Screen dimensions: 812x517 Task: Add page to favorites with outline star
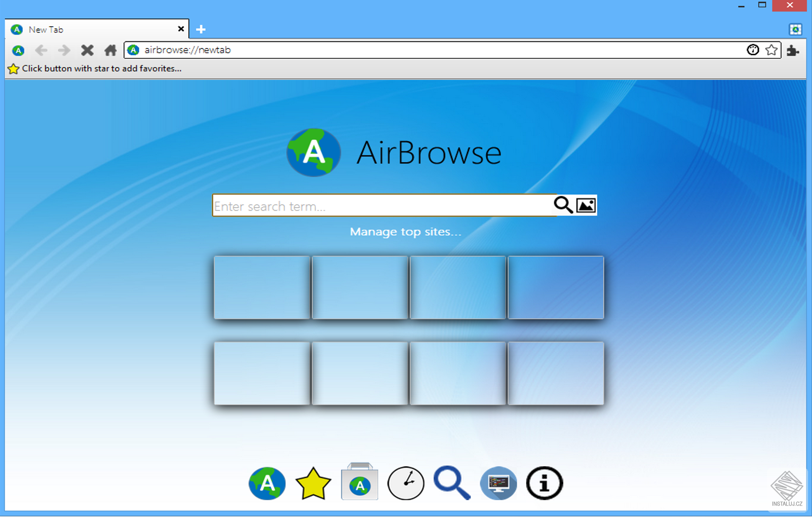point(772,50)
